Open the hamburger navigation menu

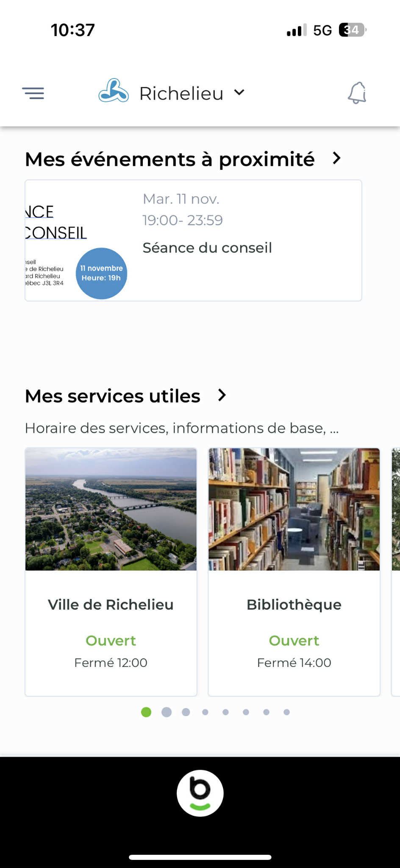coord(33,93)
